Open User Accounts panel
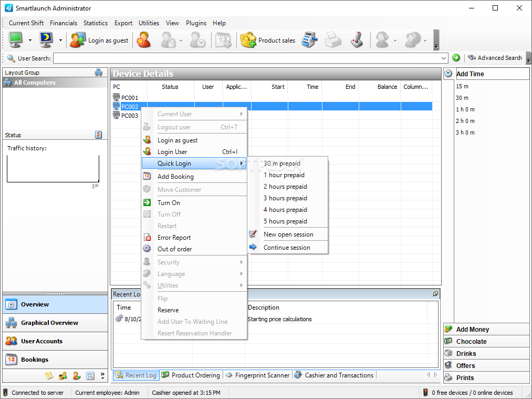This screenshot has width=532, height=399. coord(55,341)
